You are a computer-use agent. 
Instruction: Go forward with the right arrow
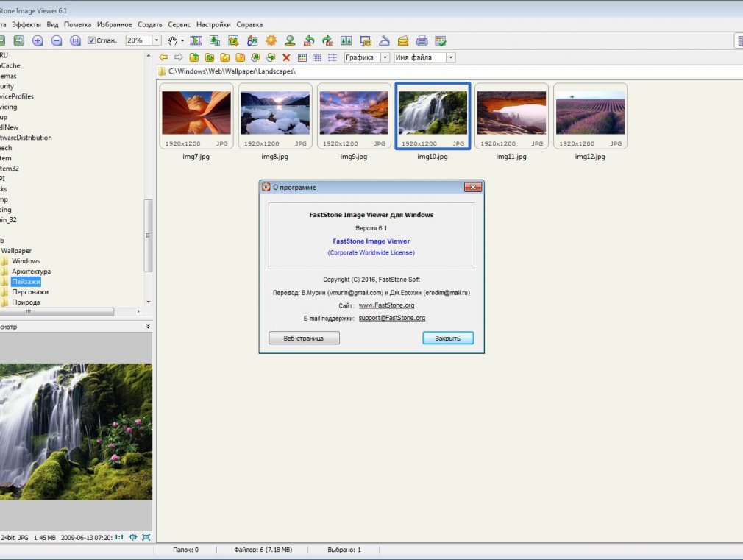[x=179, y=57]
